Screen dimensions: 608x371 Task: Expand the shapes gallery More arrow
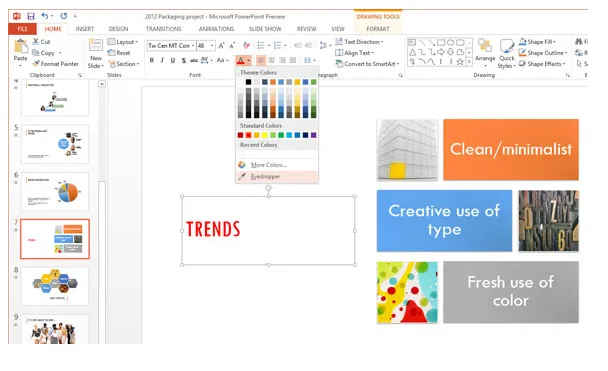click(x=469, y=62)
